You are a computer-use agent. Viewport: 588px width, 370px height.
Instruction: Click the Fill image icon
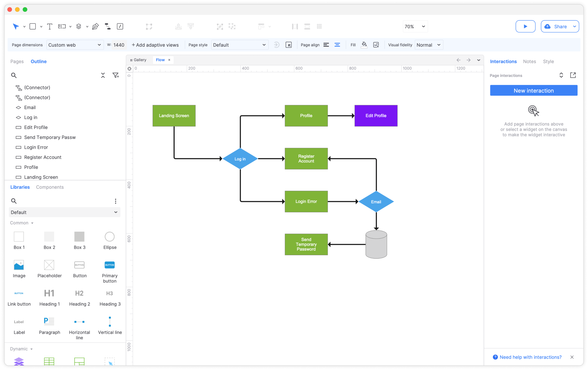pos(376,45)
